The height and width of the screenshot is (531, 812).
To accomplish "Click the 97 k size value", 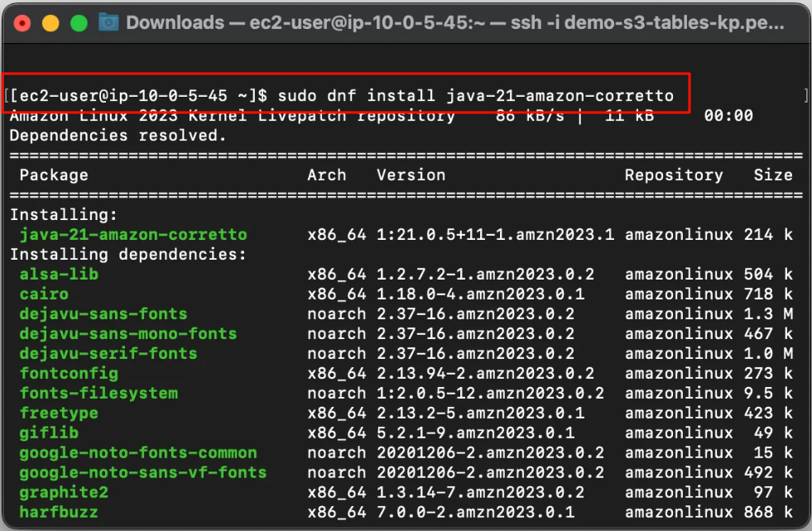I will pos(773,492).
